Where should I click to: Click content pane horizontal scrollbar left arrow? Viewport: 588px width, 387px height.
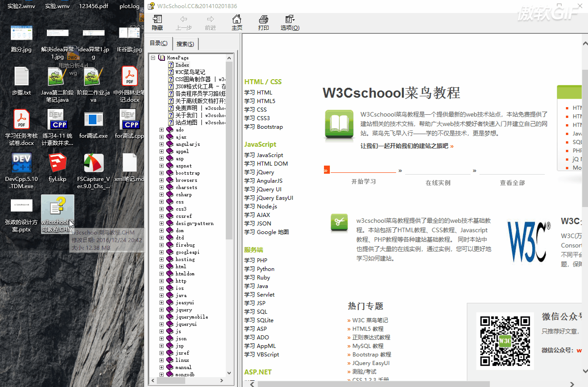pyautogui.click(x=252, y=384)
